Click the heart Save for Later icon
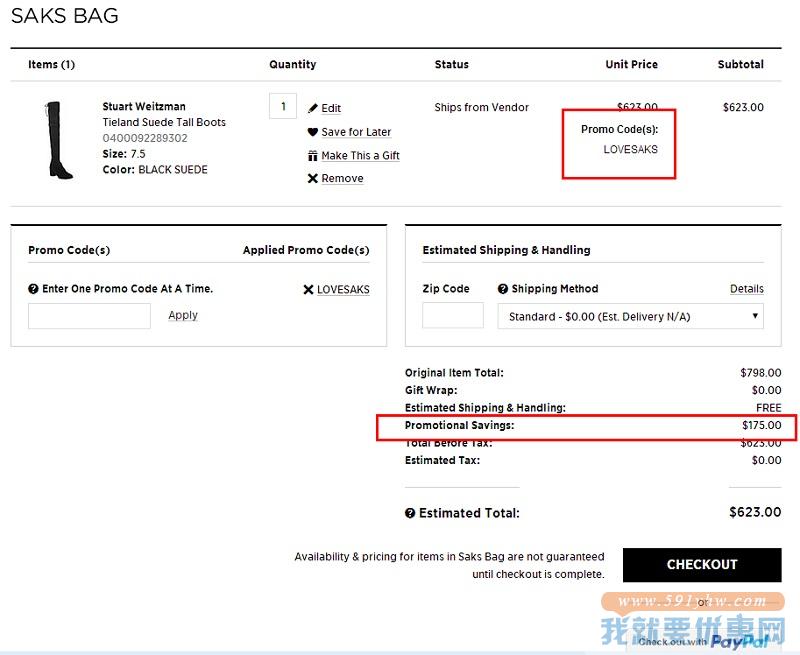The image size is (800, 655). point(313,132)
